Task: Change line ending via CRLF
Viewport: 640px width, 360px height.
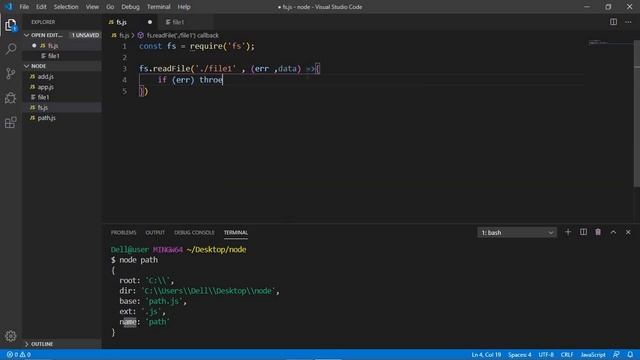Action: pos(567,355)
